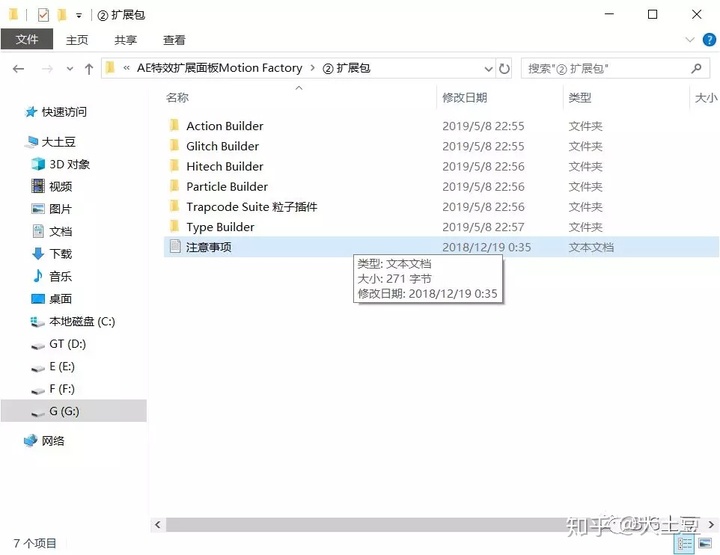This screenshot has width=720, height=555.
Task: Open breadcrumb arrow after Motion Factory
Action: point(313,68)
